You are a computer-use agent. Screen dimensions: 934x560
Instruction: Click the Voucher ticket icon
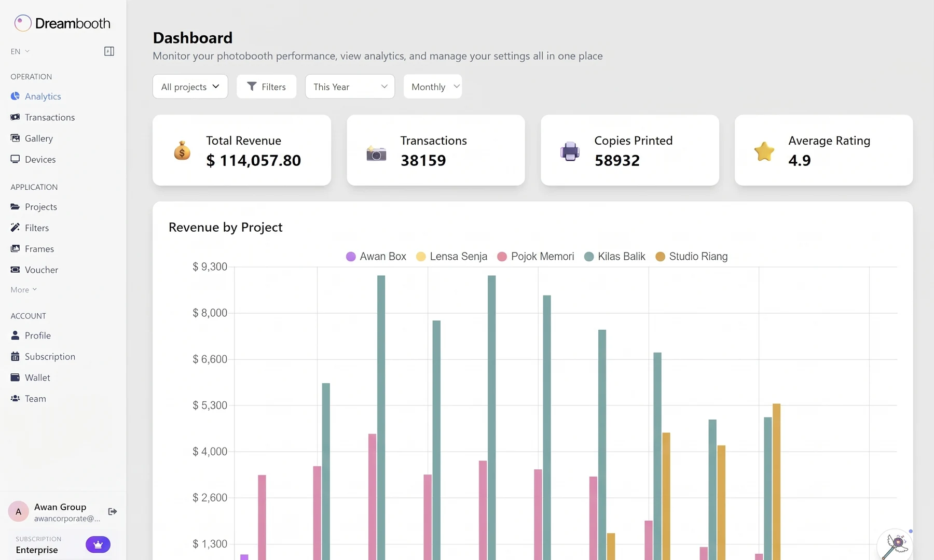coord(15,270)
